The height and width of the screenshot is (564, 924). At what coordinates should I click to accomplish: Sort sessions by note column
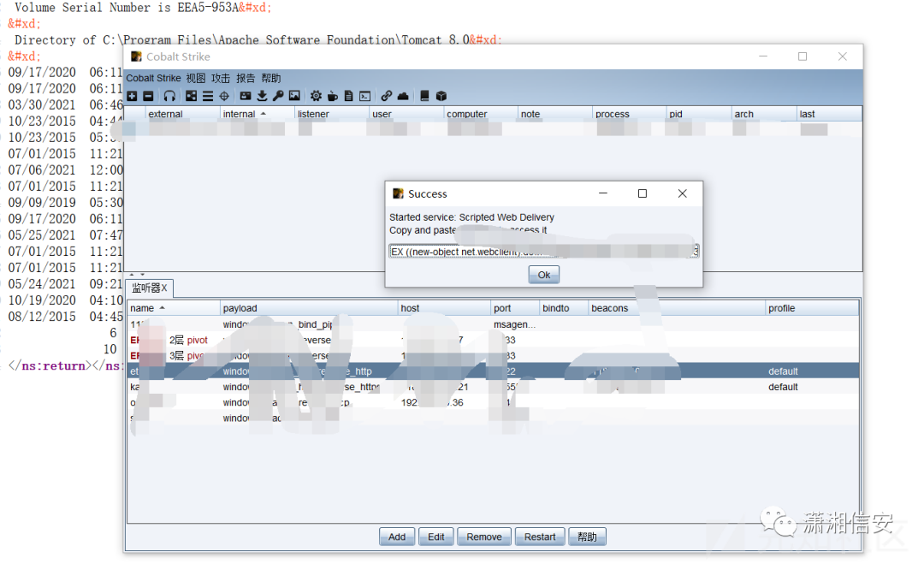[555, 114]
